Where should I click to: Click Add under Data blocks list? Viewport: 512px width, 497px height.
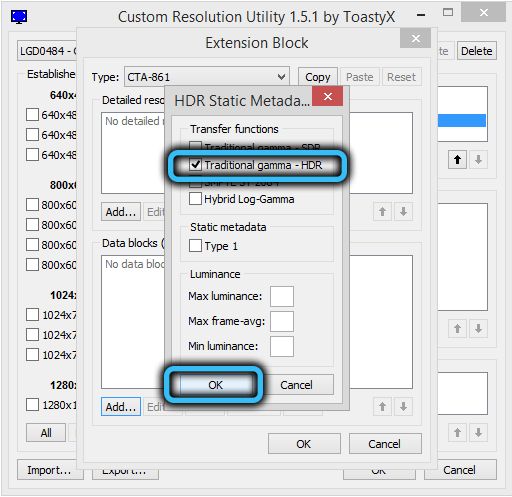(x=121, y=407)
